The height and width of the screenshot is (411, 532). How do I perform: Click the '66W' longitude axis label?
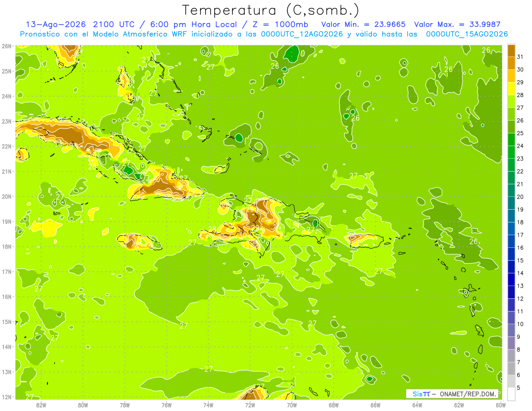click(376, 405)
